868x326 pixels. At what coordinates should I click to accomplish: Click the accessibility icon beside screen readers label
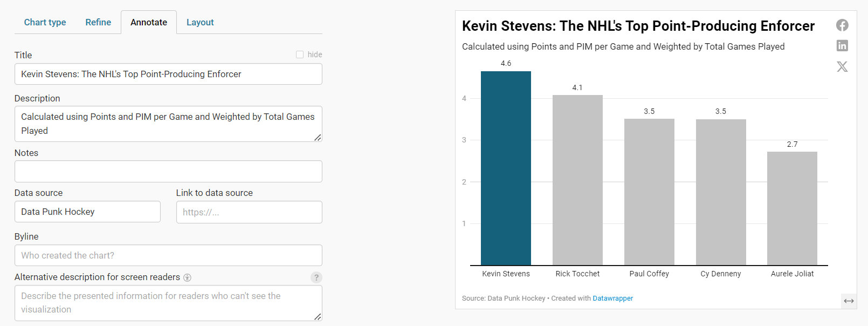point(187,277)
